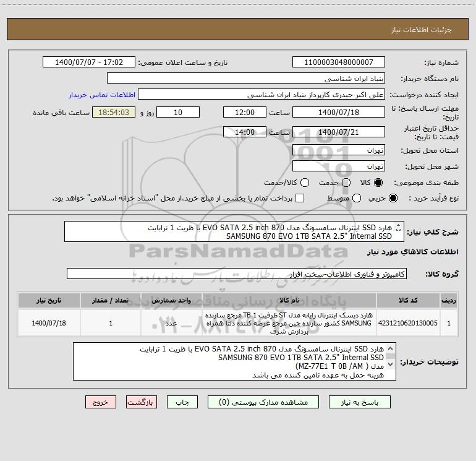The width and height of the screenshot is (476, 461).
Task: Open the اطلاعات تماس خریدار link
Action: point(102,95)
